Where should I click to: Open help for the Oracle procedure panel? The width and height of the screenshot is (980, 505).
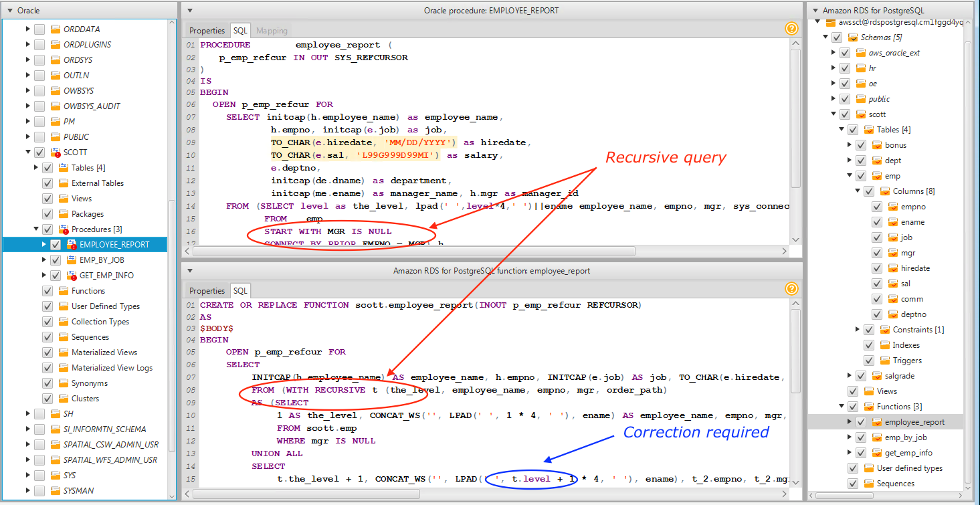point(791,29)
